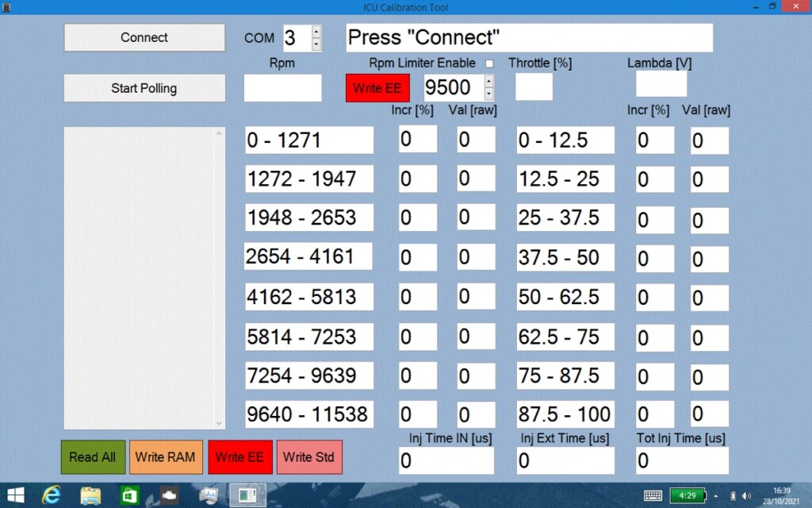Image resolution: width=812 pixels, height=508 pixels.
Task: Open the on-screen keyboard tray icon
Action: (x=653, y=495)
